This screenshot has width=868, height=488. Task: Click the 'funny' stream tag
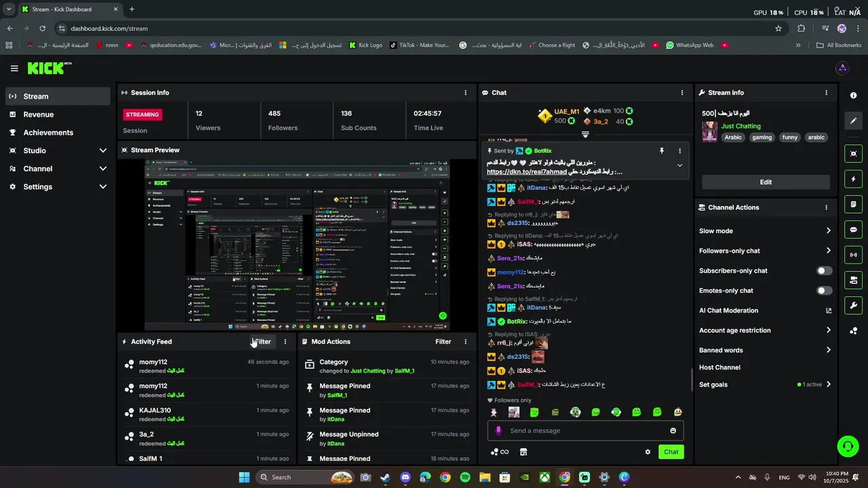coord(789,138)
